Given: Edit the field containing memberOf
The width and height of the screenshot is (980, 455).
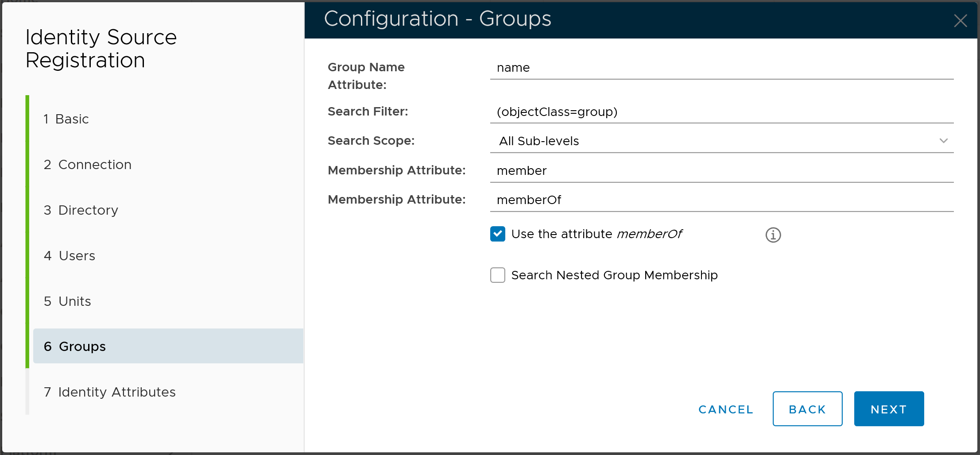Looking at the screenshot, I should [x=721, y=200].
